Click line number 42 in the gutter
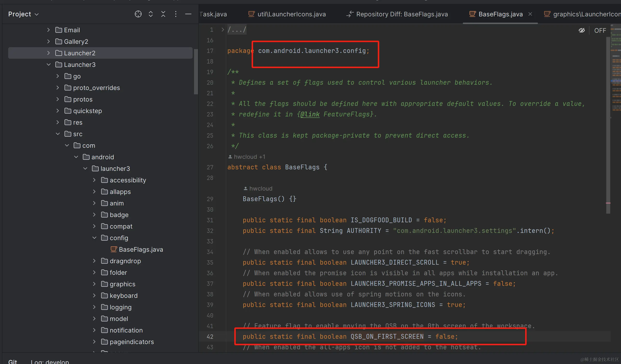 pos(210,336)
